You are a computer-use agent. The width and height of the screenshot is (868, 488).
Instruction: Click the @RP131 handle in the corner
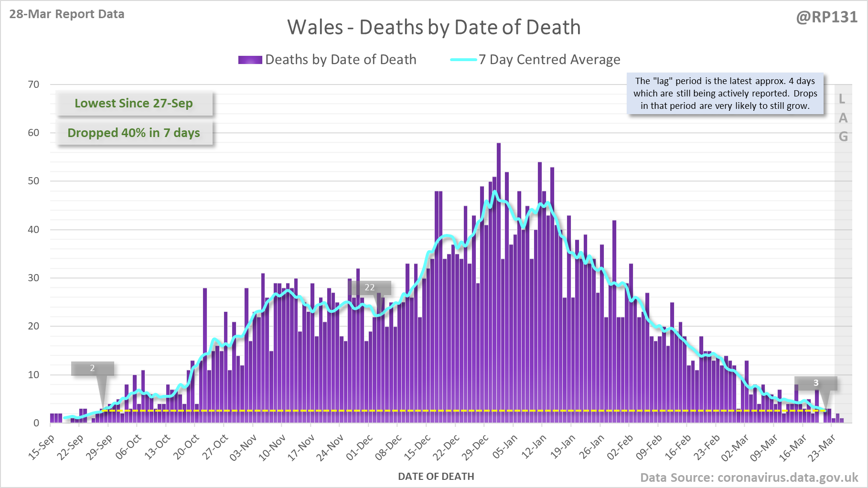click(x=826, y=17)
